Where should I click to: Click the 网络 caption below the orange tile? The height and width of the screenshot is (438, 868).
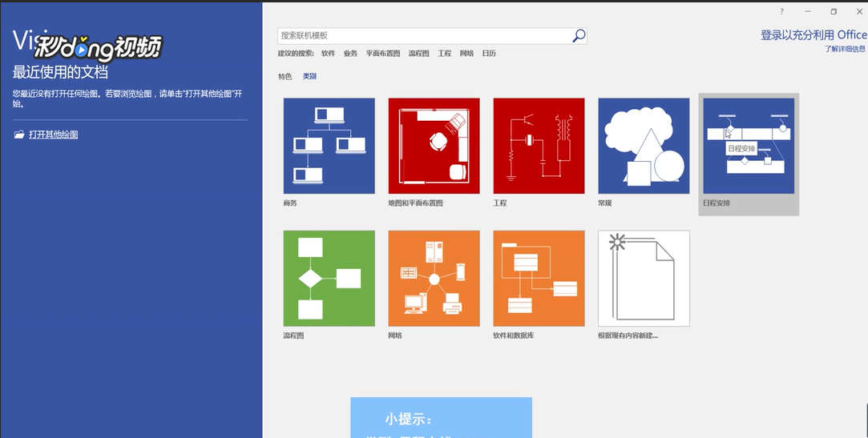[x=395, y=336]
